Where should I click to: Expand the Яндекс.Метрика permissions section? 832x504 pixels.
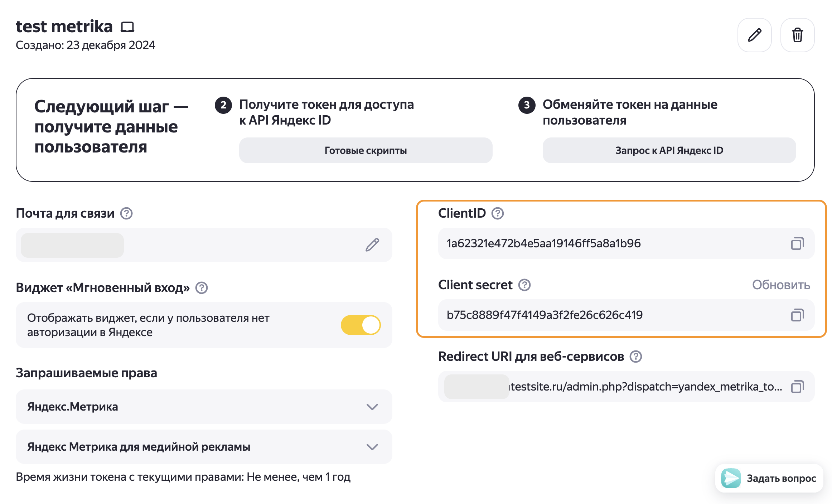(x=372, y=407)
